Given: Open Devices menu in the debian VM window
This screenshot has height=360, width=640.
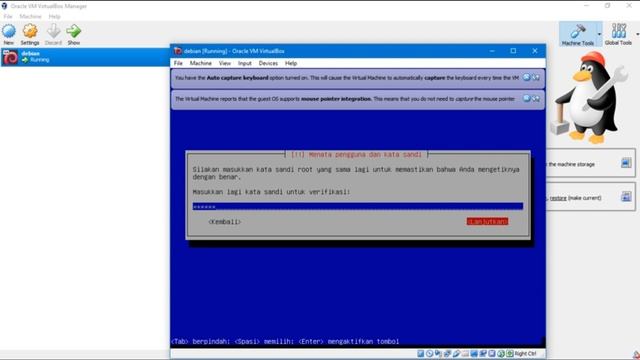Looking at the screenshot, I should (x=268, y=63).
